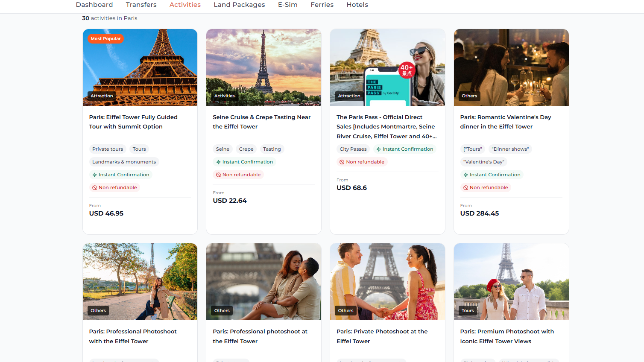Click the ["Tours" tag on Valentine's card
This screenshot has width=644, height=362.
[x=473, y=149]
